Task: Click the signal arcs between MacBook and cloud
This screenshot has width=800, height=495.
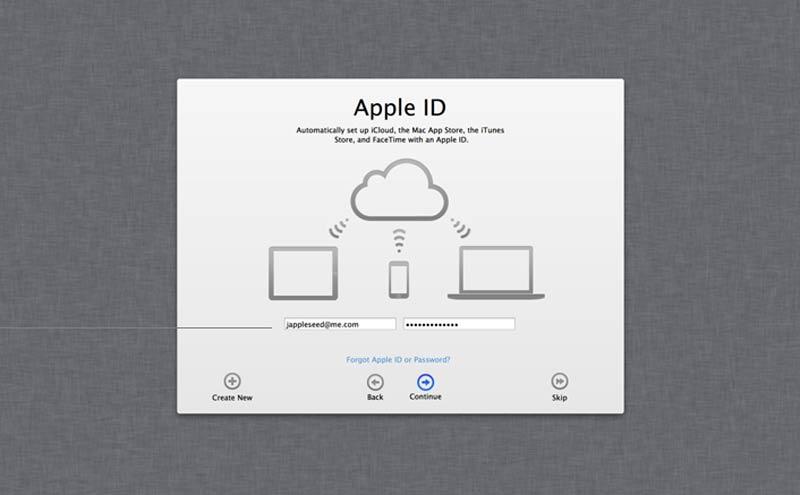Action: (461, 227)
